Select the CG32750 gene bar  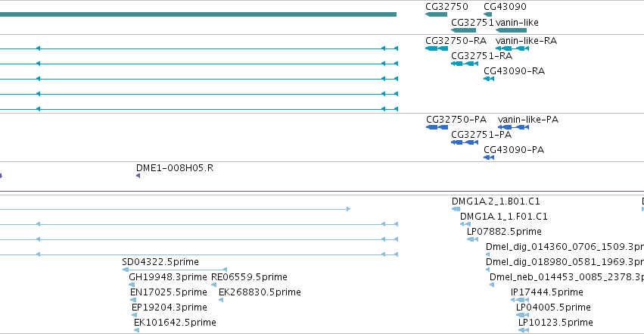tap(436, 14)
